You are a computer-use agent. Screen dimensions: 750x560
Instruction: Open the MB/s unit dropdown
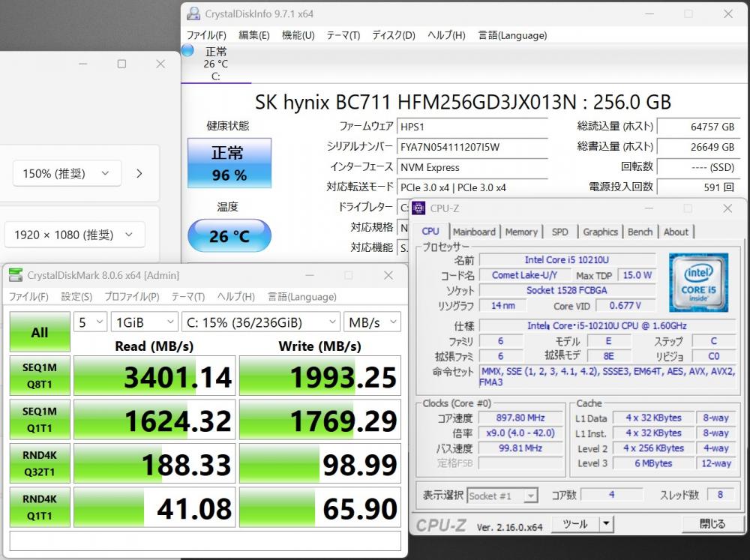372,322
